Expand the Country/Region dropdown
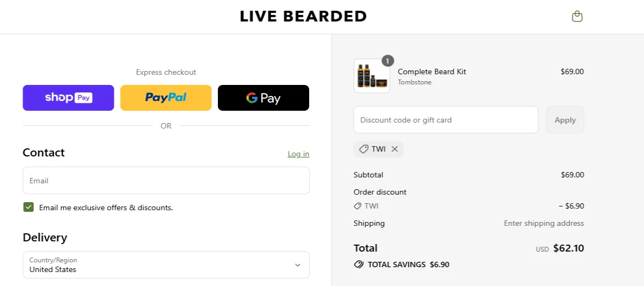This screenshot has width=644, height=286. 166,264
